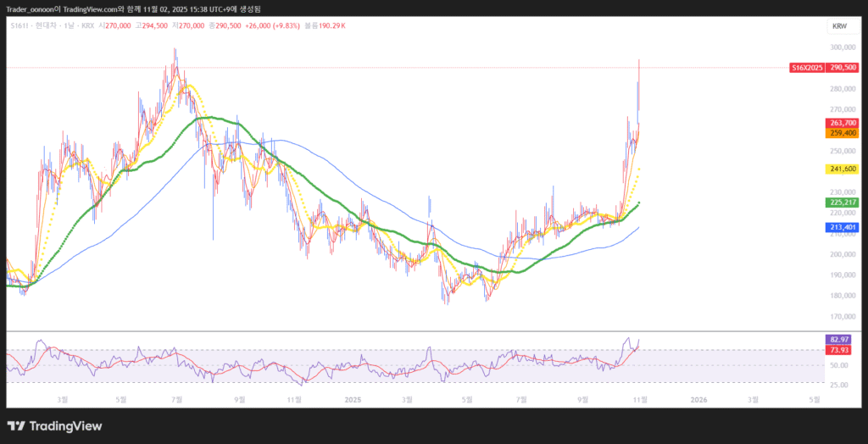Click the 11월 marker near the latest candle
This screenshot has height=444, width=868.
638,398
